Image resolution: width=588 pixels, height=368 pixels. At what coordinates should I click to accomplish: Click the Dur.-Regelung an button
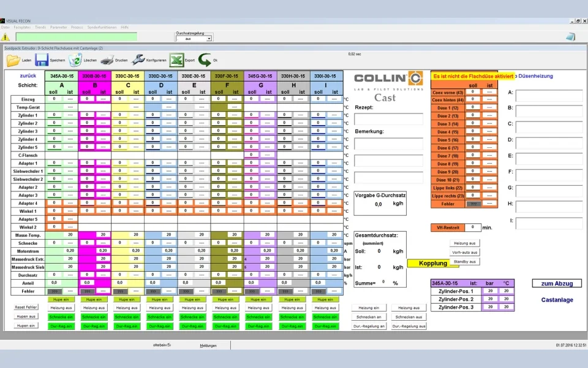(x=369, y=326)
